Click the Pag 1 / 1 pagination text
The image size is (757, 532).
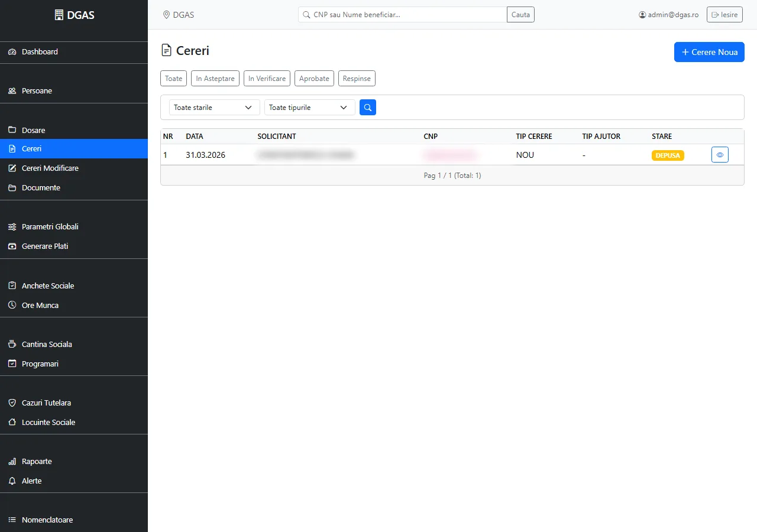tap(452, 176)
